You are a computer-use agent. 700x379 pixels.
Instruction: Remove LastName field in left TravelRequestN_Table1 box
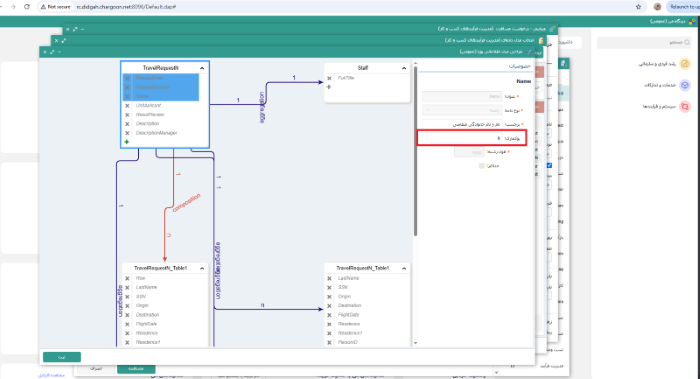click(127, 287)
